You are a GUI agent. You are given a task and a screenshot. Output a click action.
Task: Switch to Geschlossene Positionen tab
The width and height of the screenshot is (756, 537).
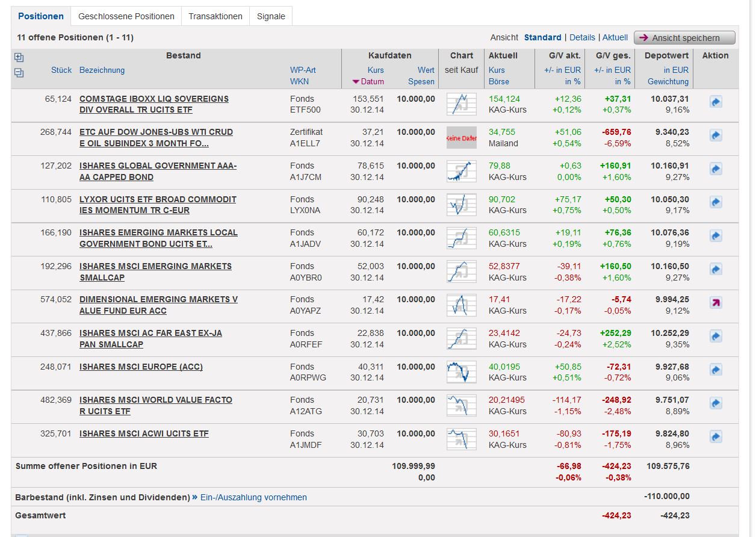(126, 16)
